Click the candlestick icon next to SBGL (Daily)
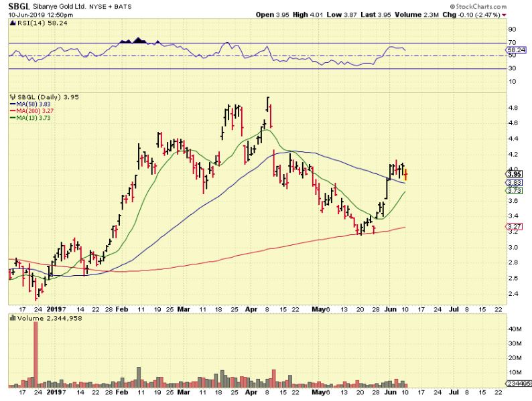This screenshot has height=401, width=532. point(13,97)
